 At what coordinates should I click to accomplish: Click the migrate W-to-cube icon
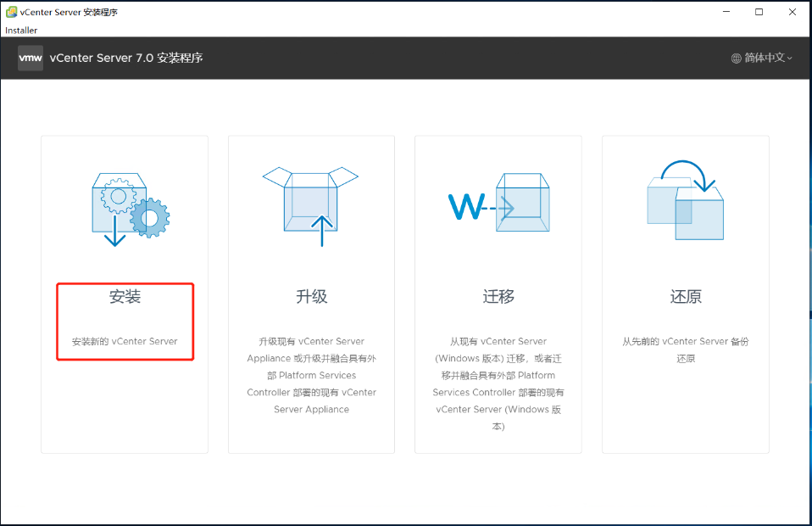[498, 203]
